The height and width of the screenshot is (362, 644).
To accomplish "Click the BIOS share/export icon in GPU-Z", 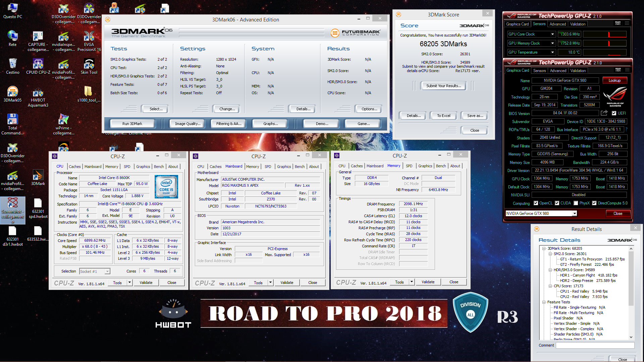I will (604, 113).
